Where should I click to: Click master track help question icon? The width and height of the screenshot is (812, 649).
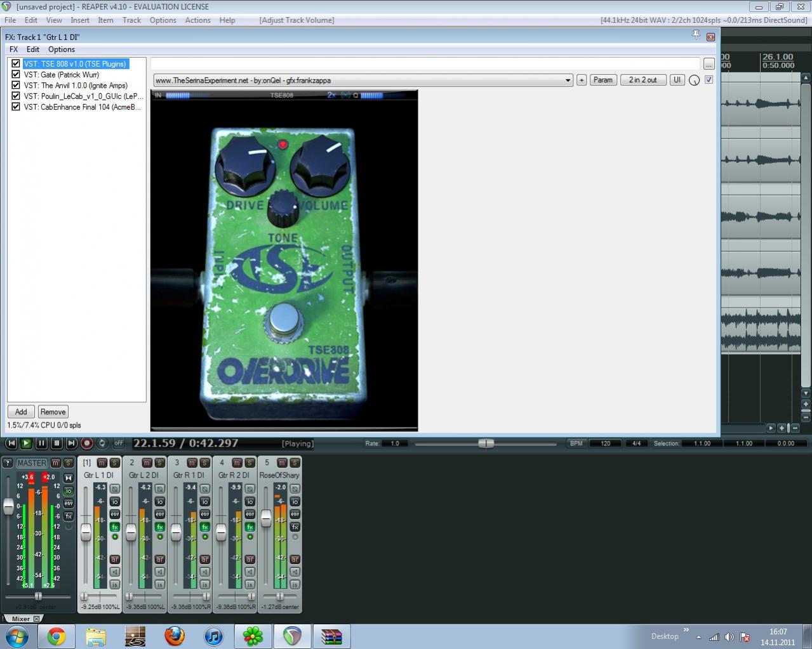point(8,463)
